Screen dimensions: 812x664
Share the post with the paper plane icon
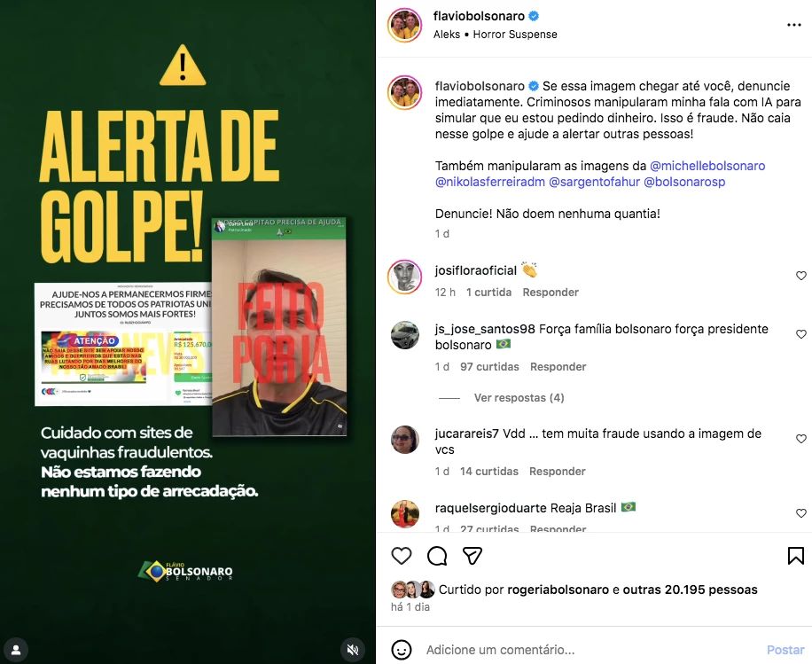472,556
